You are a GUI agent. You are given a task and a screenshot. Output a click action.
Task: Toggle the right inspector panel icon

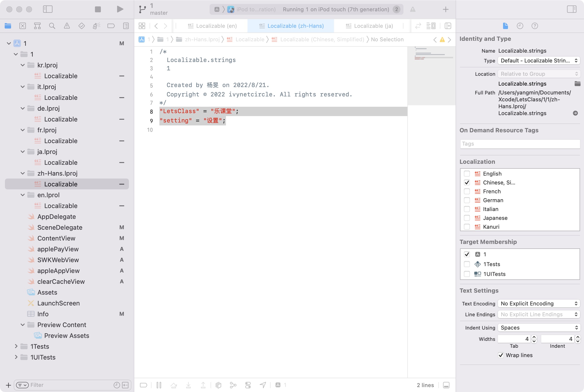click(571, 10)
